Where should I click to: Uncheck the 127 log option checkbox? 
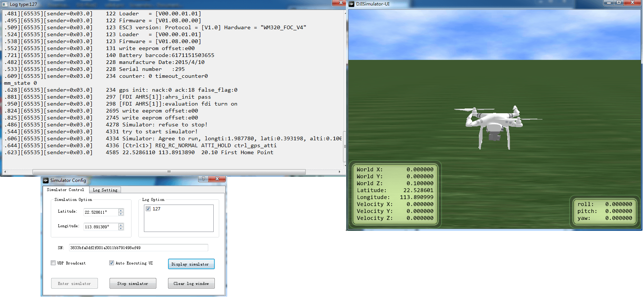(x=148, y=209)
